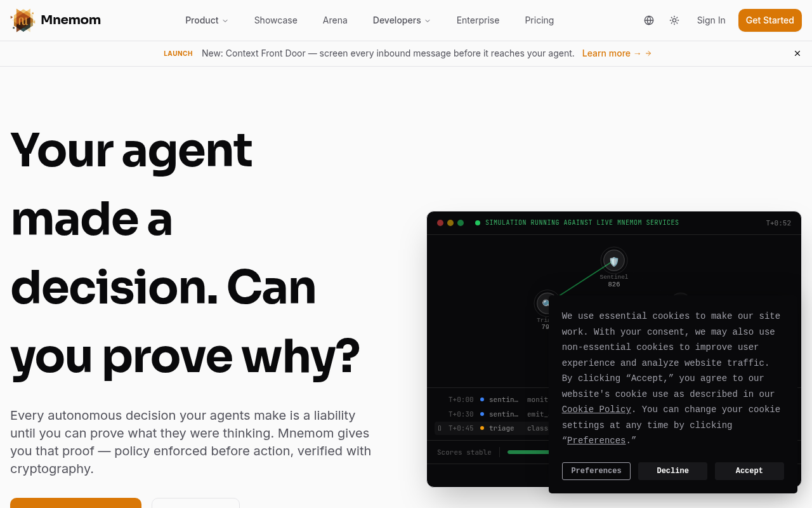The width and height of the screenshot is (812, 508).
Task: Dismiss the launch announcement banner
Action: tap(797, 53)
